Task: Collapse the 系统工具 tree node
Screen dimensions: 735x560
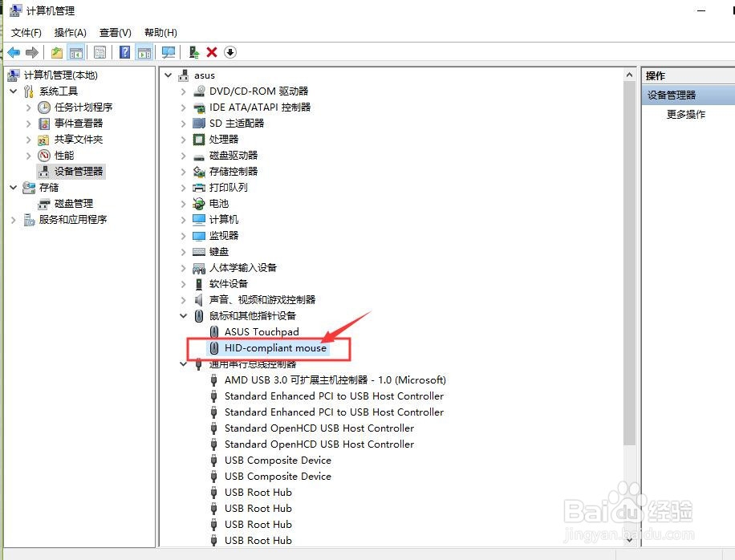Action: [13, 91]
